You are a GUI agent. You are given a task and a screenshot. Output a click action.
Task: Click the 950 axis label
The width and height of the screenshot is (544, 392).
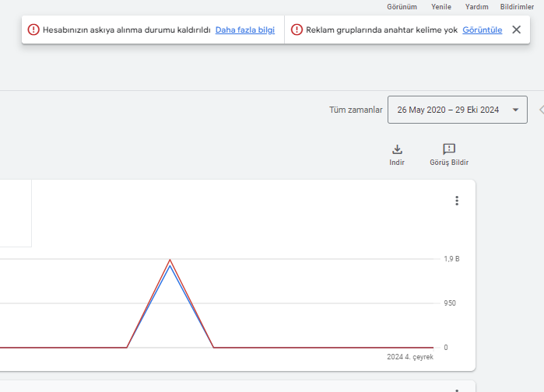tap(450, 303)
